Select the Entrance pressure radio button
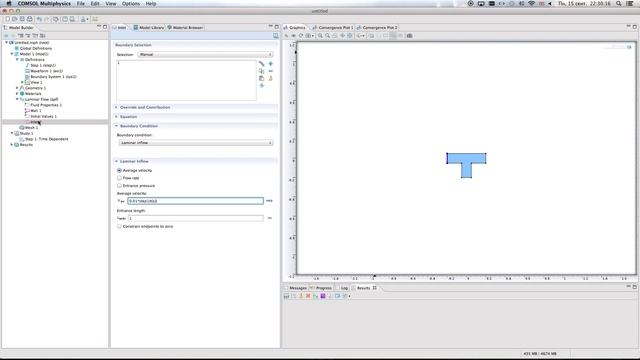 click(119, 186)
